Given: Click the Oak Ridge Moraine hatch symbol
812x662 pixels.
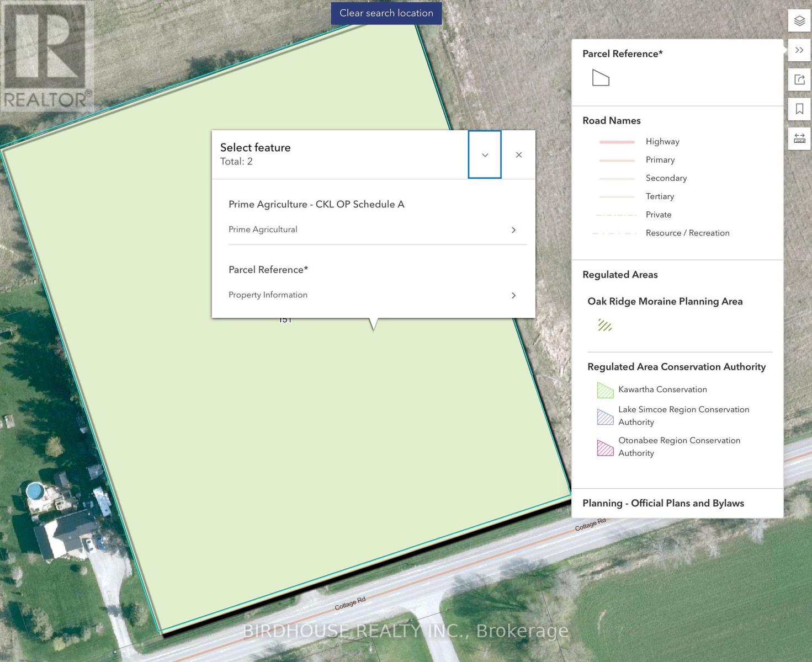Looking at the screenshot, I should tap(605, 325).
